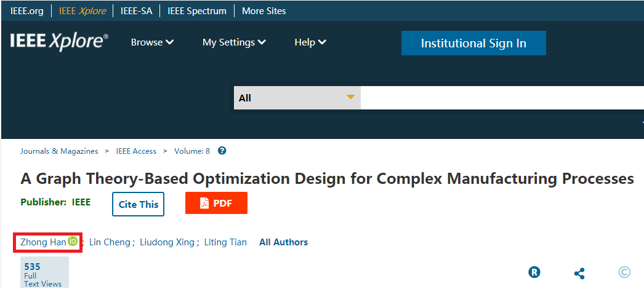Click the help question mark beside Volume: 8
This screenshot has height=289, width=644.
[x=222, y=151]
